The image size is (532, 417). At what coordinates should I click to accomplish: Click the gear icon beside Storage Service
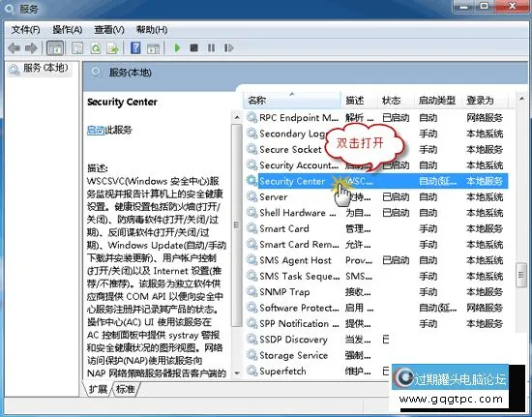point(251,354)
